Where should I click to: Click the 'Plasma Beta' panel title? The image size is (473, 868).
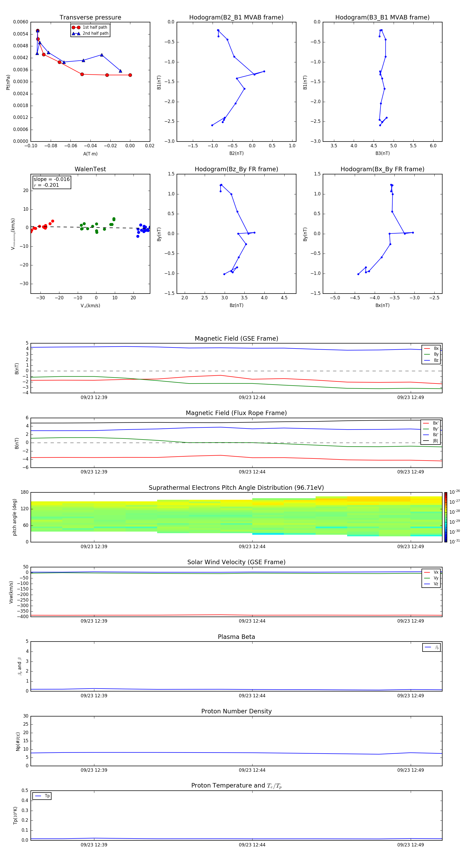coord(236,637)
